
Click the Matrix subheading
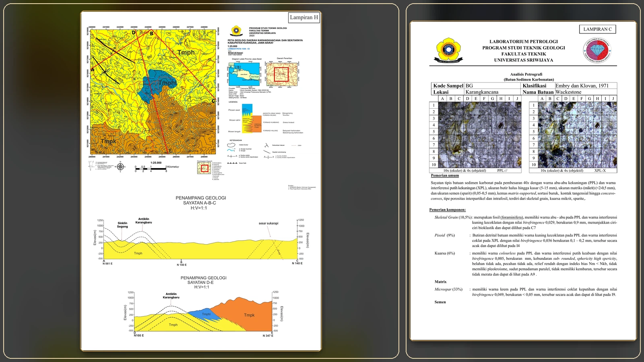[x=440, y=282]
